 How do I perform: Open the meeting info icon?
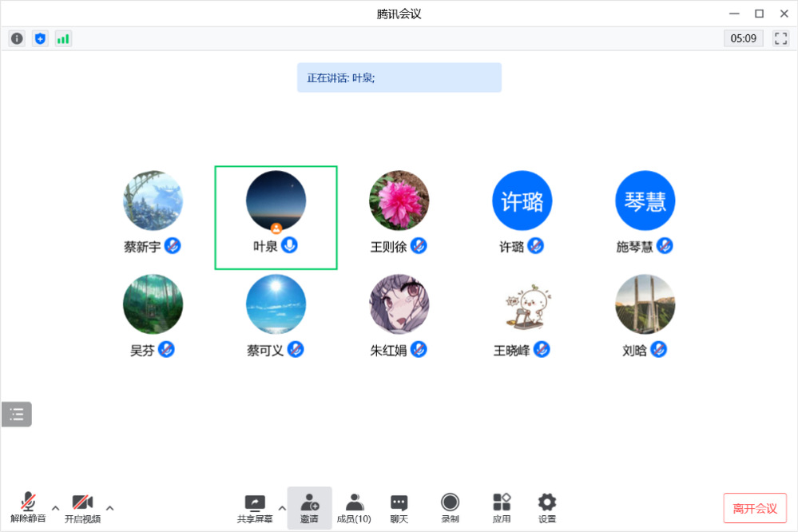(17, 38)
